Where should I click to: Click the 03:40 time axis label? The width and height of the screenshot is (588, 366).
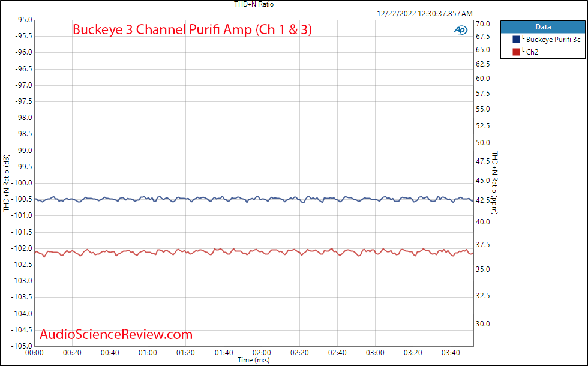click(451, 353)
